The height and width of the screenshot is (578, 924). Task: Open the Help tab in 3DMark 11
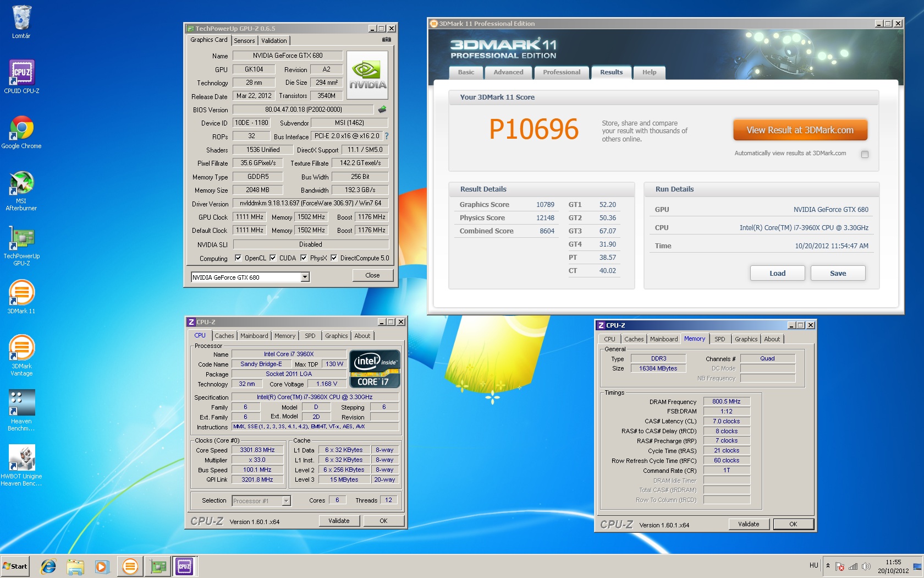(x=649, y=72)
